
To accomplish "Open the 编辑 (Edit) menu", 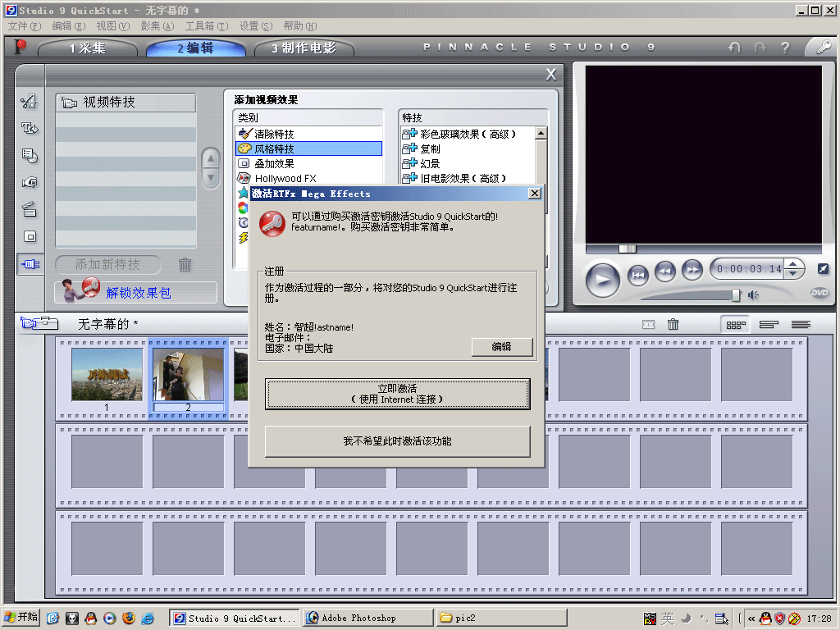I will 69,26.
